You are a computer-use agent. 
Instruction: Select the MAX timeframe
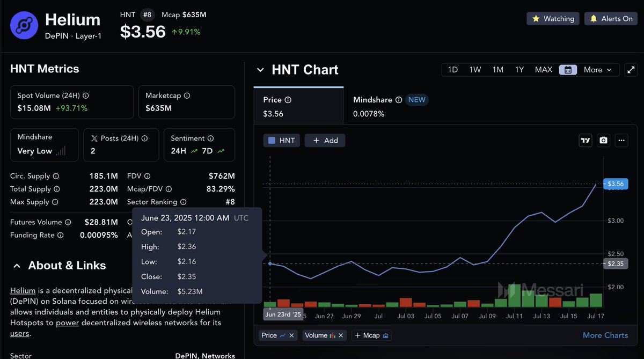tap(544, 70)
